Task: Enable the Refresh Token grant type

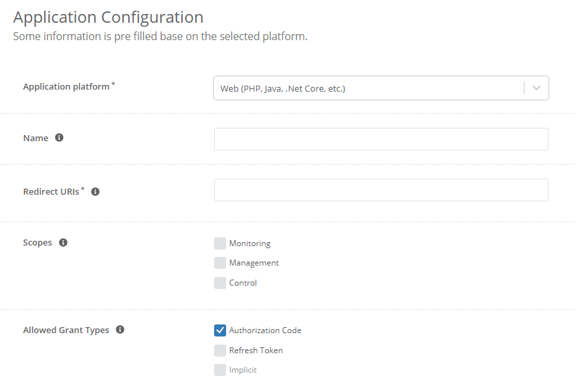Action: [x=220, y=350]
